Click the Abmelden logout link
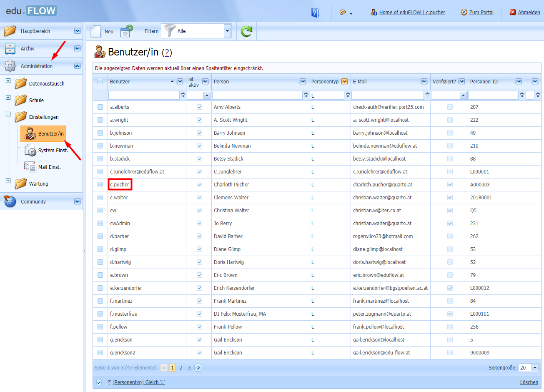 coord(529,13)
